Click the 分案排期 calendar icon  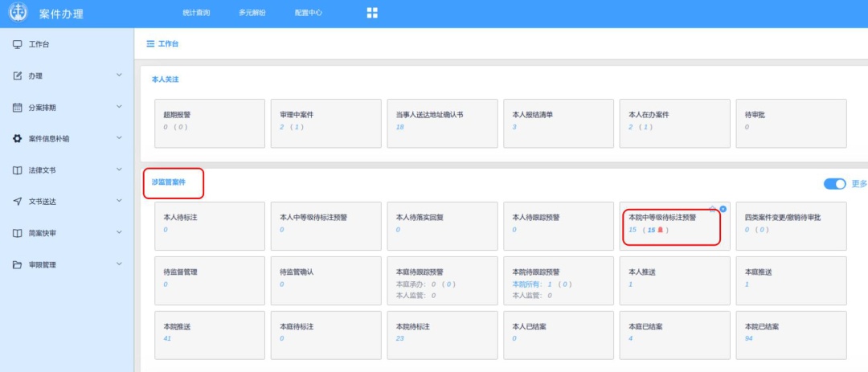coord(17,107)
